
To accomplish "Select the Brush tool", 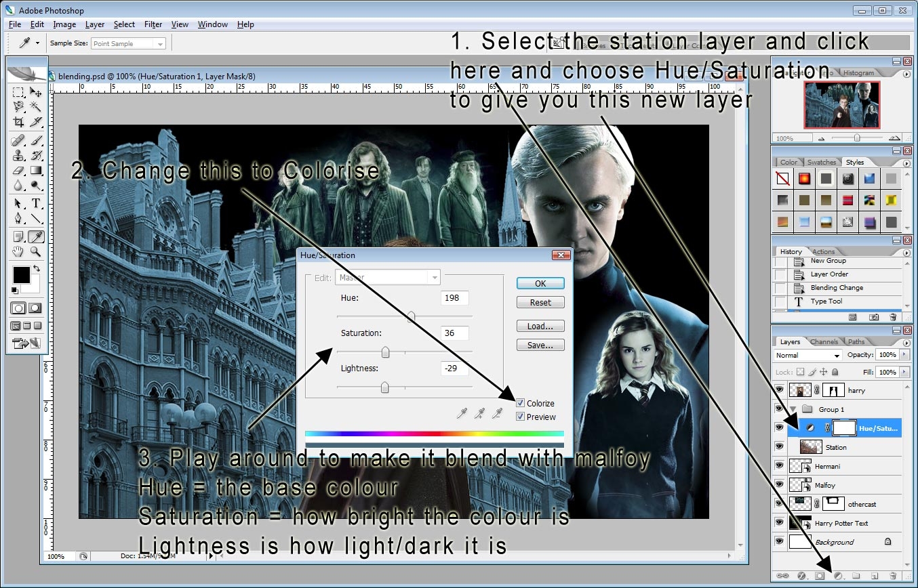I will tap(36, 141).
